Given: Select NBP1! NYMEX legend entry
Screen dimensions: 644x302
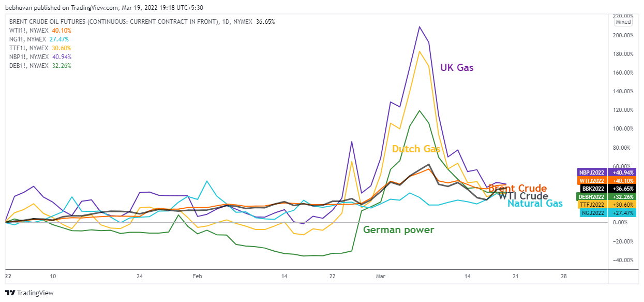Looking at the screenshot, I should 40,57.
